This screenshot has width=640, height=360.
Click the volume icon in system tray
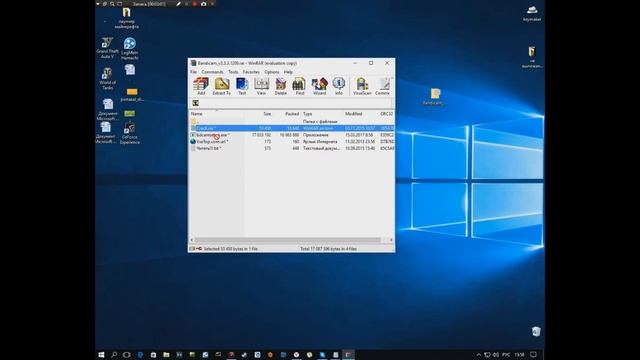tap(496, 355)
